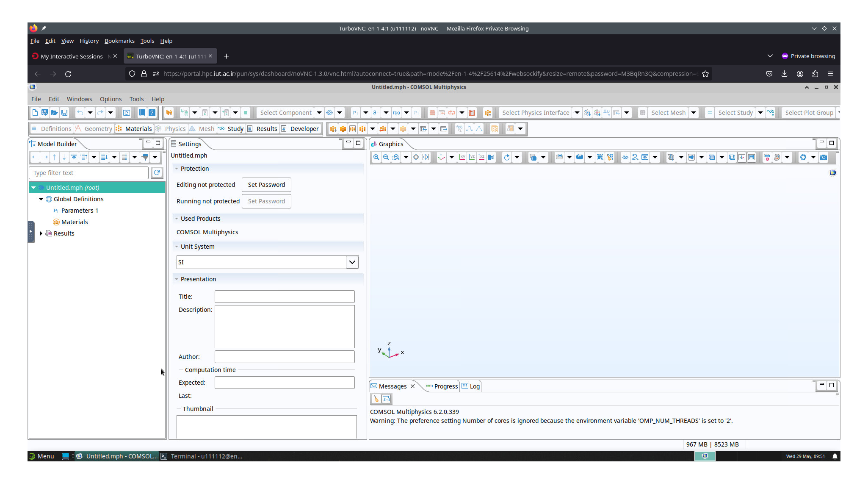This screenshot has height=494, width=868.
Task: Toggle View Hidden Only eye icon
Action: click(x=645, y=157)
